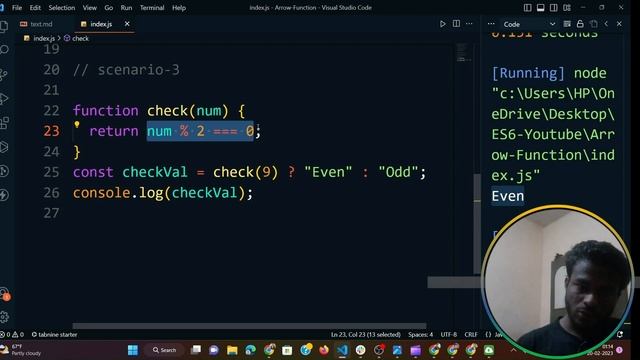Click Ln 23, Col 23 status item
Screen dimensions: 640x360
(x=366, y=334)
